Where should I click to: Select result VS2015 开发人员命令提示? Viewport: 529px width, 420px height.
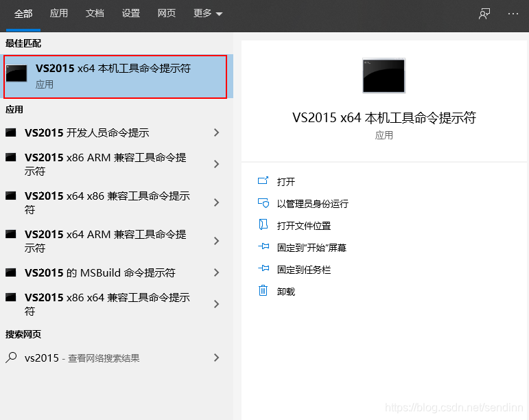(x=117, y=132)
